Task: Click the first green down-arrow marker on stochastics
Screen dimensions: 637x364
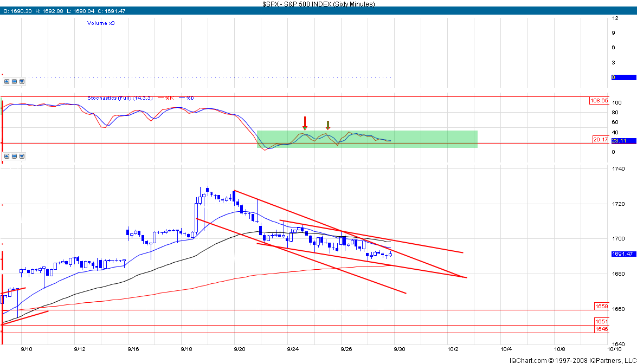Action: click(x=305, y=123)
